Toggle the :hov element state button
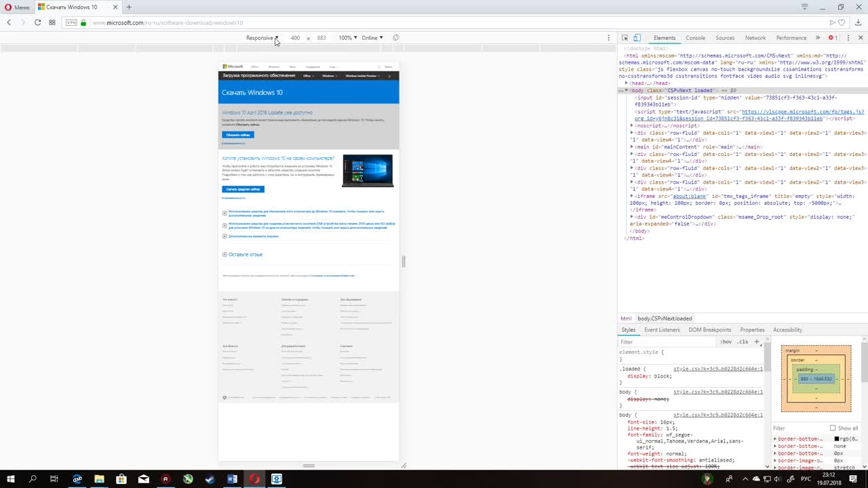This screenshot has width=868, height=488. click(726, 342)
